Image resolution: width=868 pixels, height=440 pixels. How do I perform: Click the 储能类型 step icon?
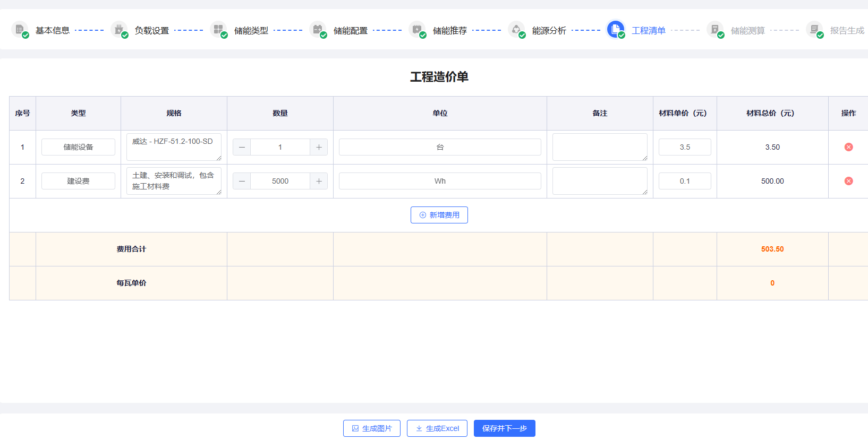218,30
